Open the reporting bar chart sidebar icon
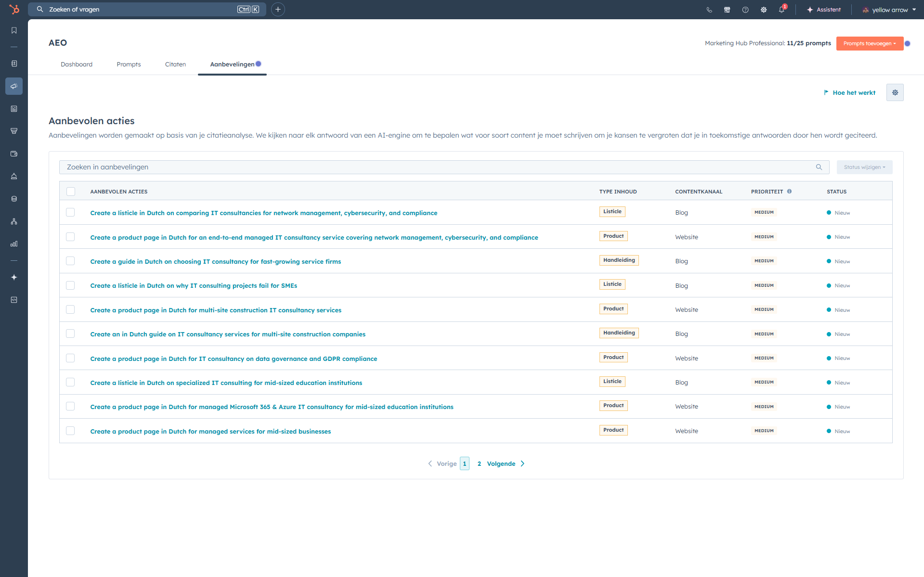The image size is (924, 577). pyautogui.click(x=14, y=244)
